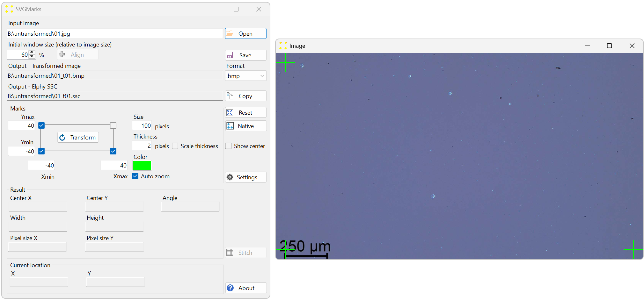Image resolution: width=644 pixels, height=299 pixels.
Task: Click the Xmin value field
Action: 41,165
